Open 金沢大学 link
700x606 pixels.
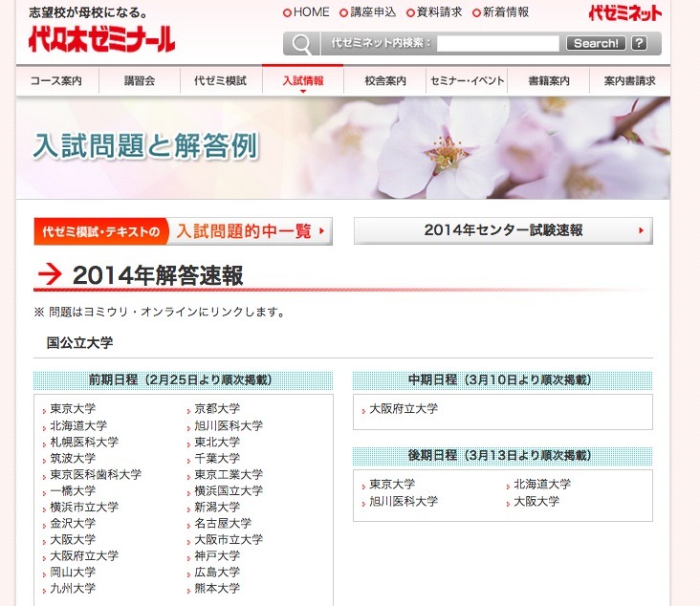click(x=73, y=523)
